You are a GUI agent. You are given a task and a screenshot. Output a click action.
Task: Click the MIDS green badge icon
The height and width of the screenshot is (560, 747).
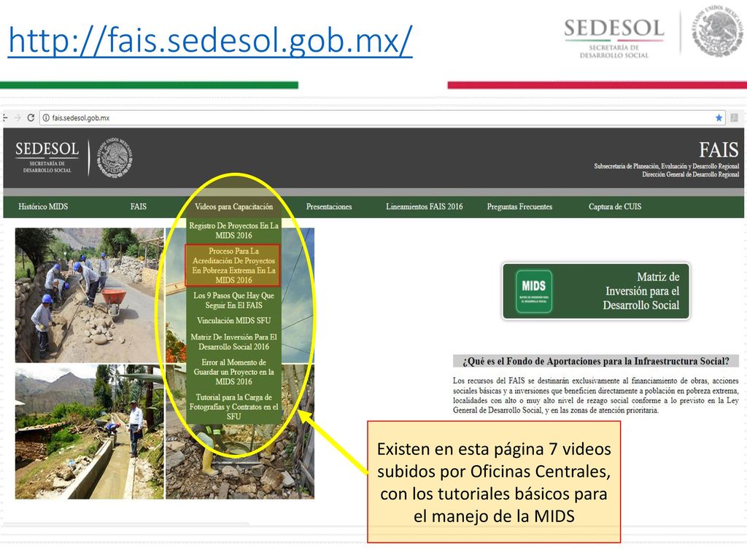[533, 292]
